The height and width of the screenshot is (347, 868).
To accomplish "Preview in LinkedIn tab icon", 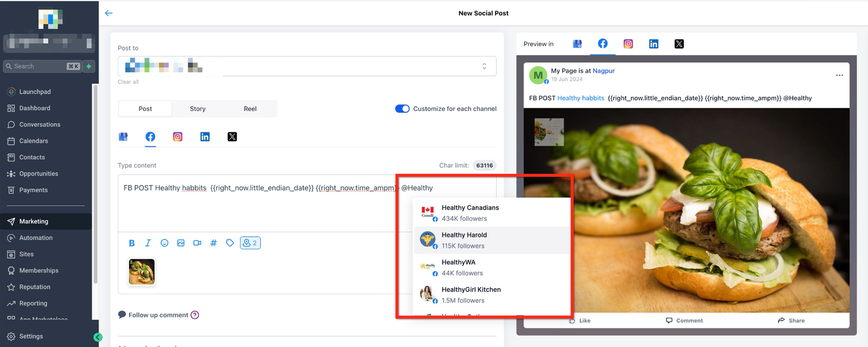I will point(653,44).
